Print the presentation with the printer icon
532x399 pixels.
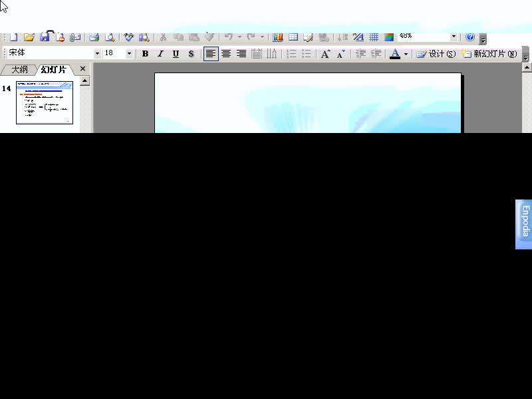(94, 37)
